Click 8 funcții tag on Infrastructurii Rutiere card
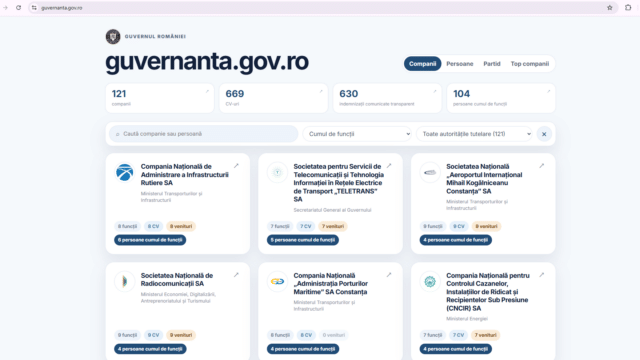This screenshot has width=640, height=360. click(x=127, y=226)
